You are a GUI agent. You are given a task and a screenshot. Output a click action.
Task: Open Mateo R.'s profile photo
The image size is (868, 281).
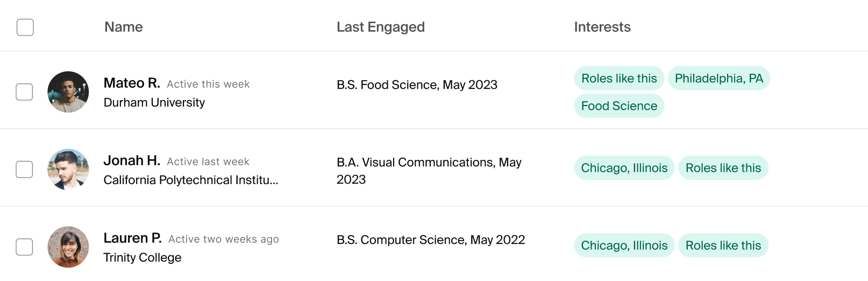point(68,92)
